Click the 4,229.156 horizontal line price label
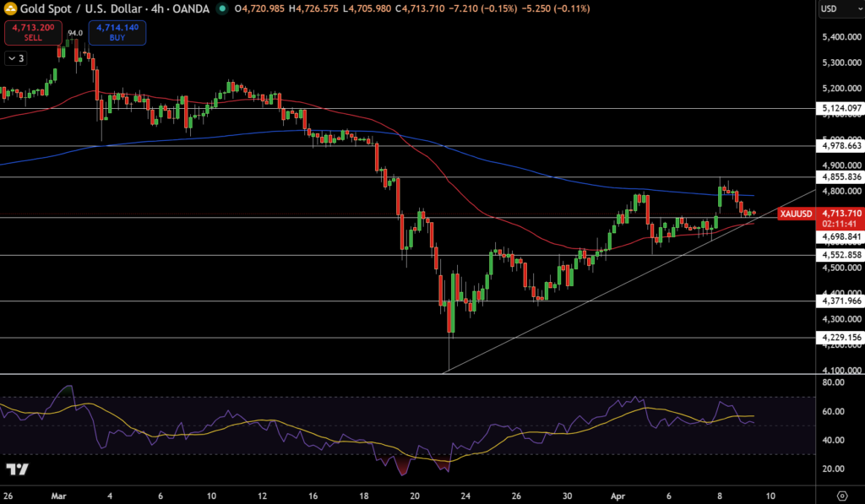Image resolution: width=865 pixels, height=504 pixels. point(841,338)
